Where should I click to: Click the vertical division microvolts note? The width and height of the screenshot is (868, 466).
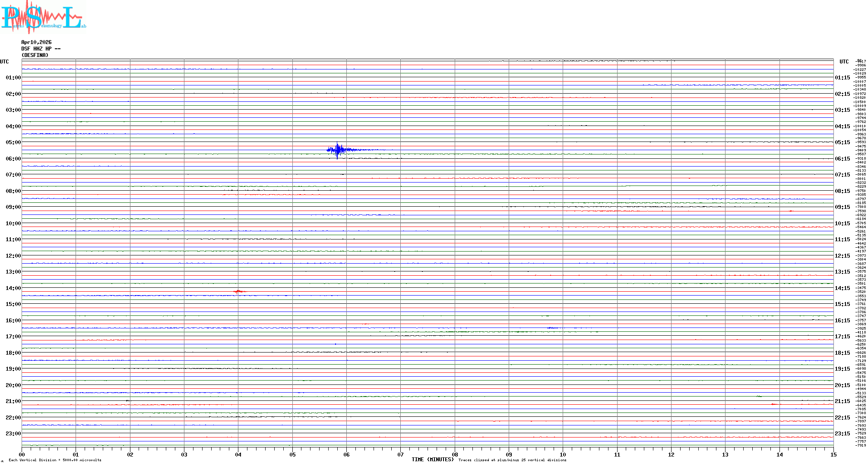coord(55,460)
